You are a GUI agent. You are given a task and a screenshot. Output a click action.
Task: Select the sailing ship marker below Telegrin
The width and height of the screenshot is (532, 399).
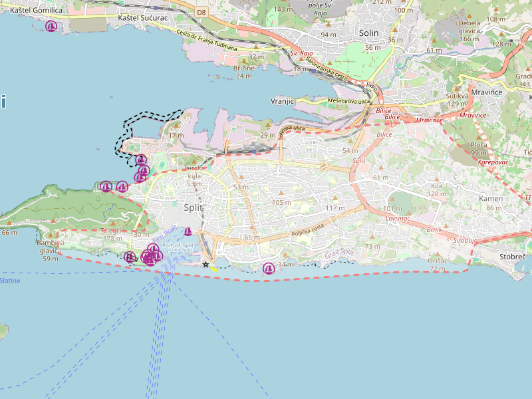[130, 257]
